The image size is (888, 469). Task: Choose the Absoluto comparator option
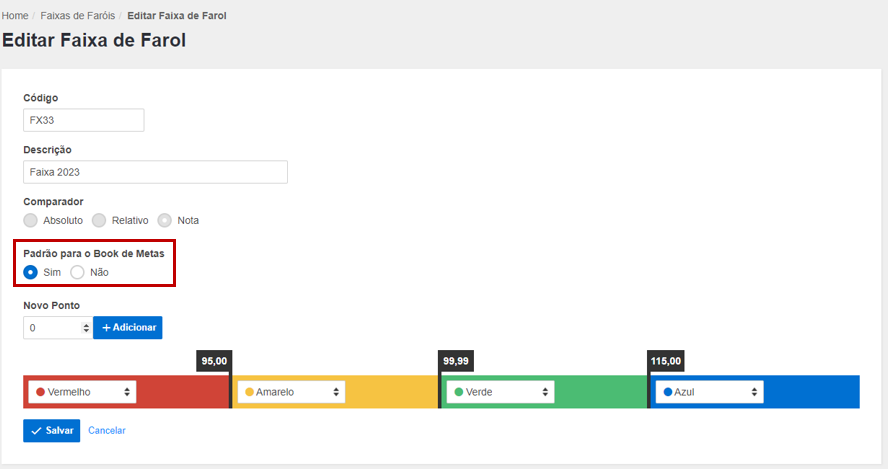coord(31,220)
